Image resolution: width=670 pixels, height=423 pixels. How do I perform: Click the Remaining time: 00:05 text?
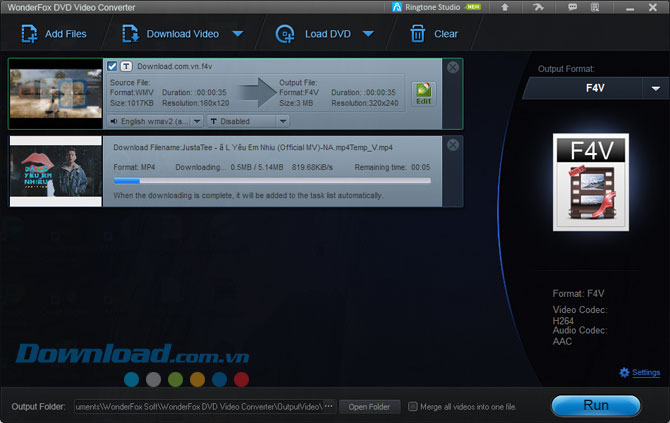pyautogui.click(x=392, y=167)
